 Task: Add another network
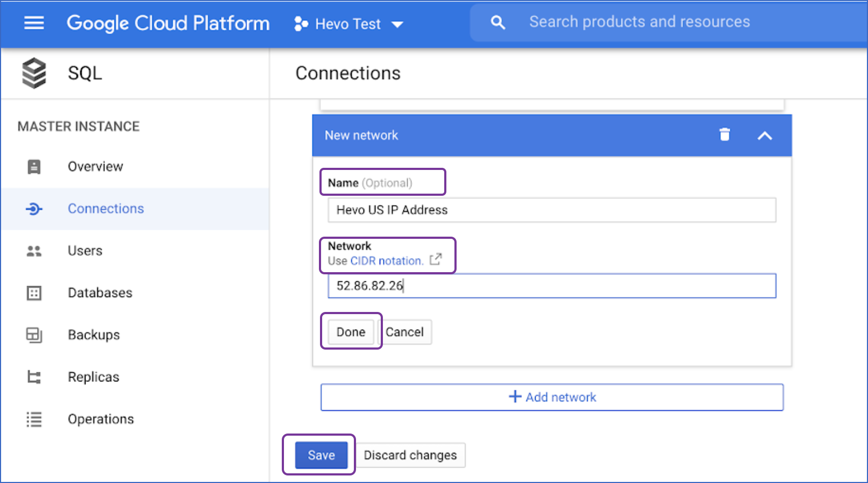click(552, 397)
